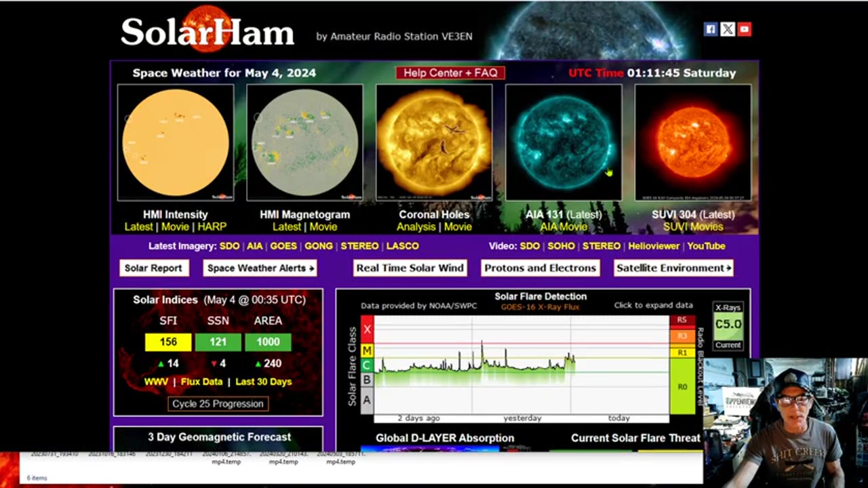
Task: Click the UTC Time clock text
Action: (x=652, y=73)
